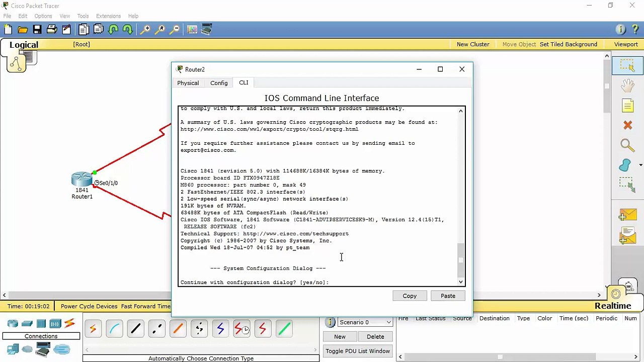The image size is (644, 362).
Task: Open an existing file via folder icon
Action: [23, 30]
